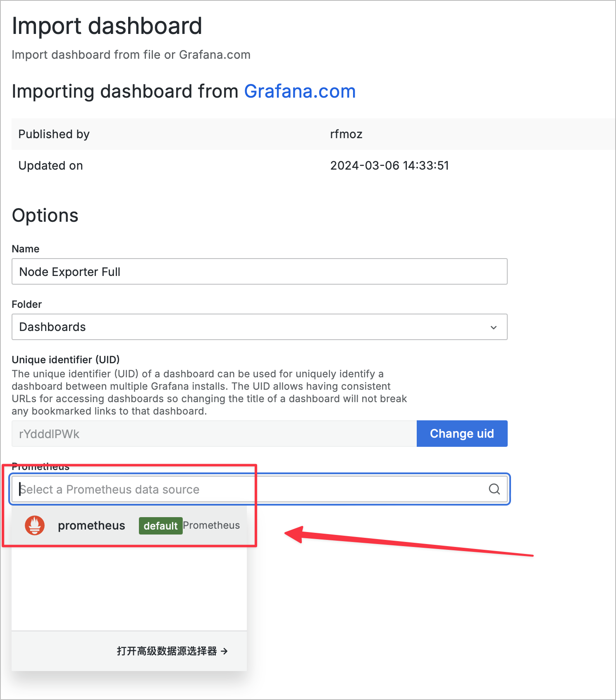Edit the Node Exporter Full name field
This screenshot has width=616, height=700.
(x=259, y=271)
